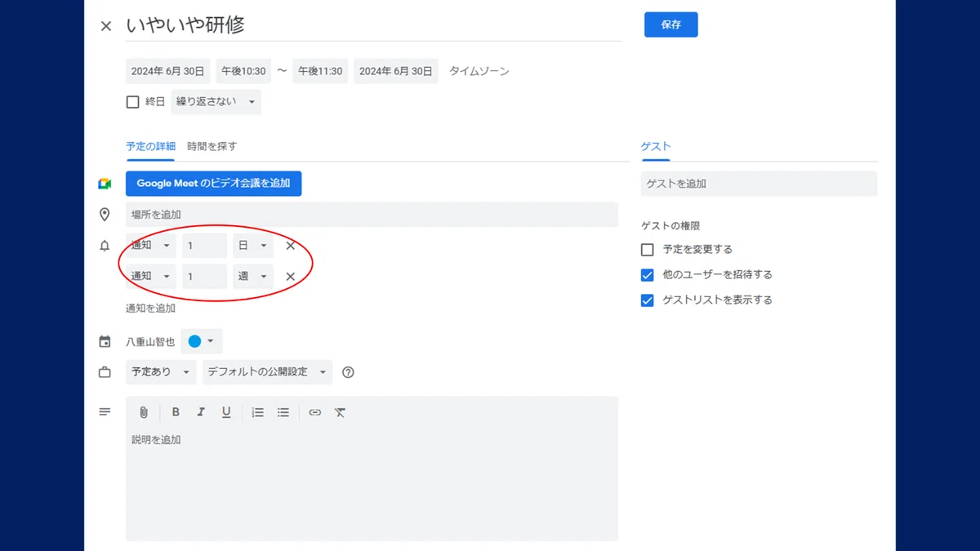Apply italic formatting to description
980x551 pixels.
point(201,412)
